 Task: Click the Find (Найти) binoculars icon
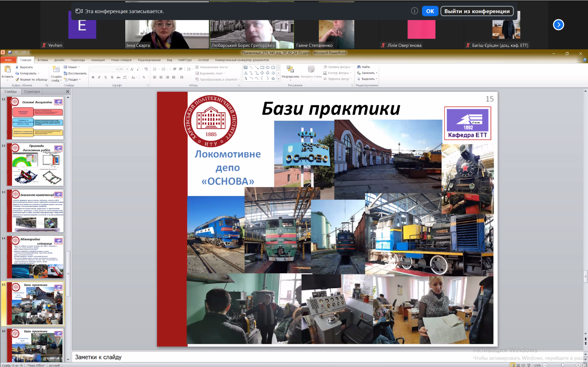[359, 67]
